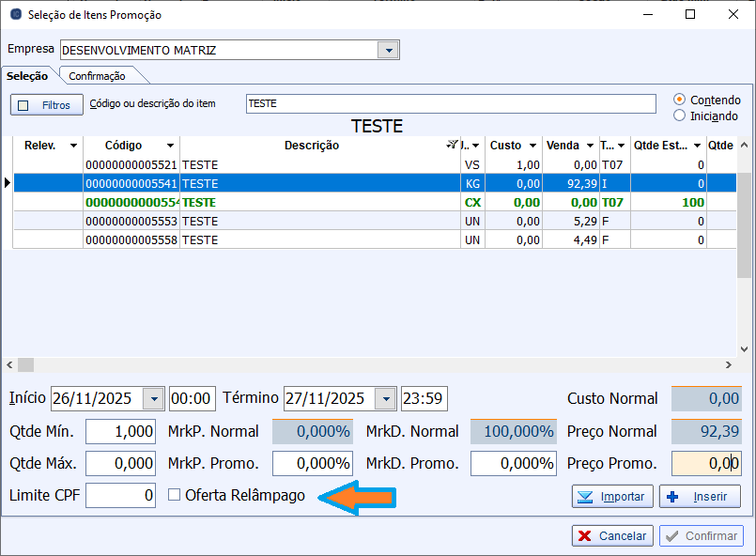Select the Contendo radio option

click(680, 100)
